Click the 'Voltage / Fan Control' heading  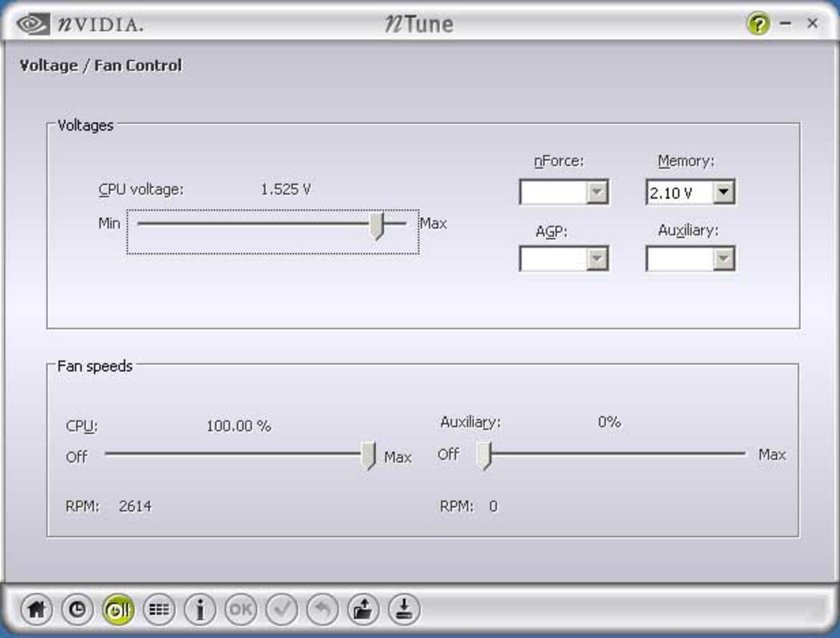click(101, 65)
